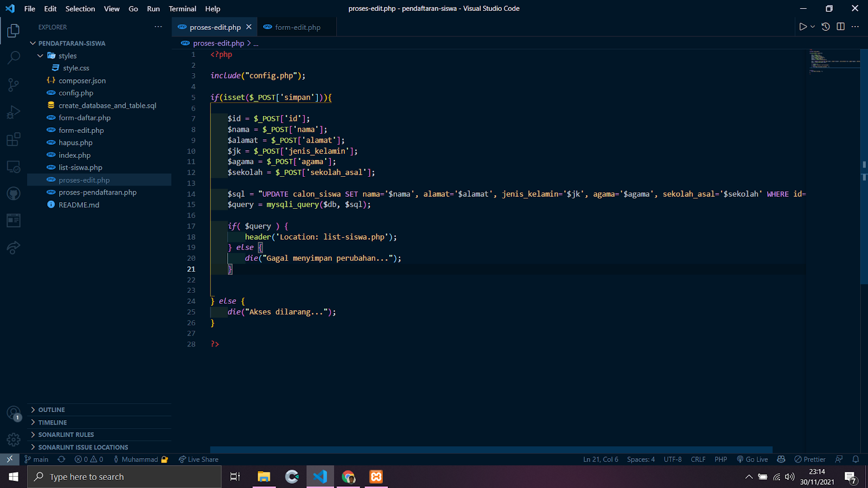Click the main branch indicator
The height and width of the screenshot is (488, 868).
(x=36, y=459)
